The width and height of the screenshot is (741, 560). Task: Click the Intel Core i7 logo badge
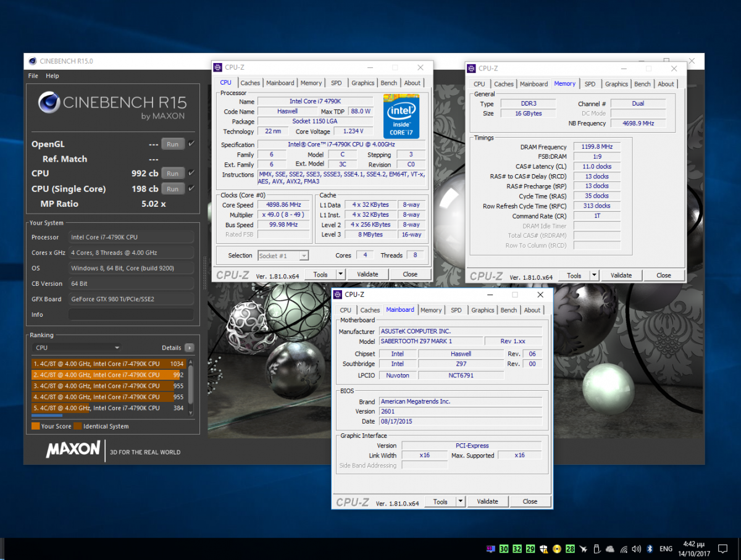tap(401, 116)
